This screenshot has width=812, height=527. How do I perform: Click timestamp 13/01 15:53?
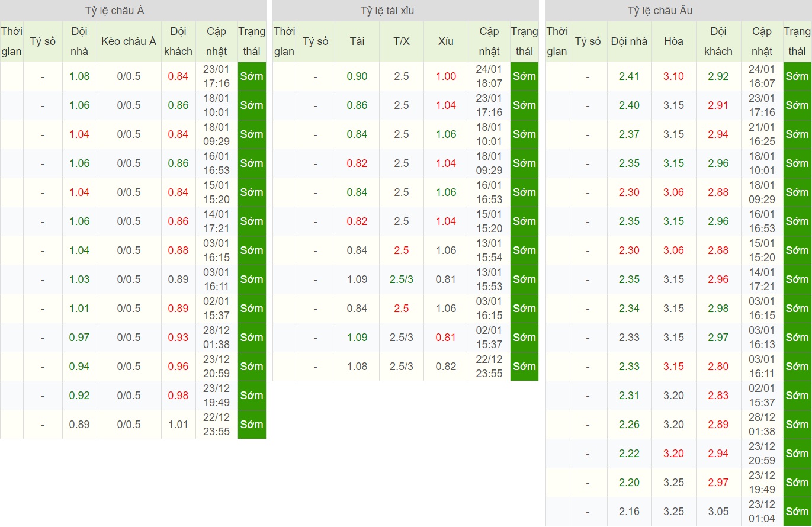[489, 279]
